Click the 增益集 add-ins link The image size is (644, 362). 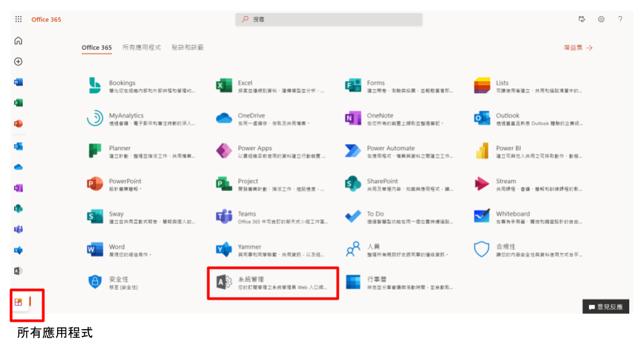[x=578, y=48]
